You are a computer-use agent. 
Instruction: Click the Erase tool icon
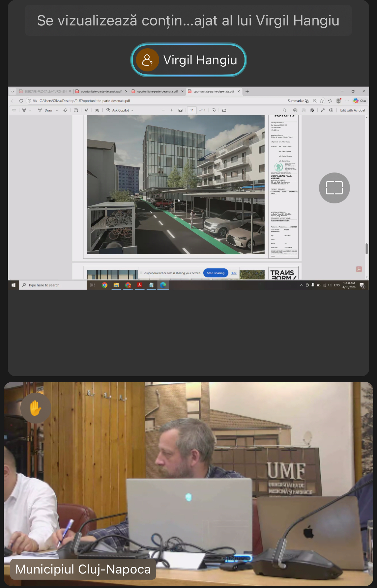click(65, 110)
